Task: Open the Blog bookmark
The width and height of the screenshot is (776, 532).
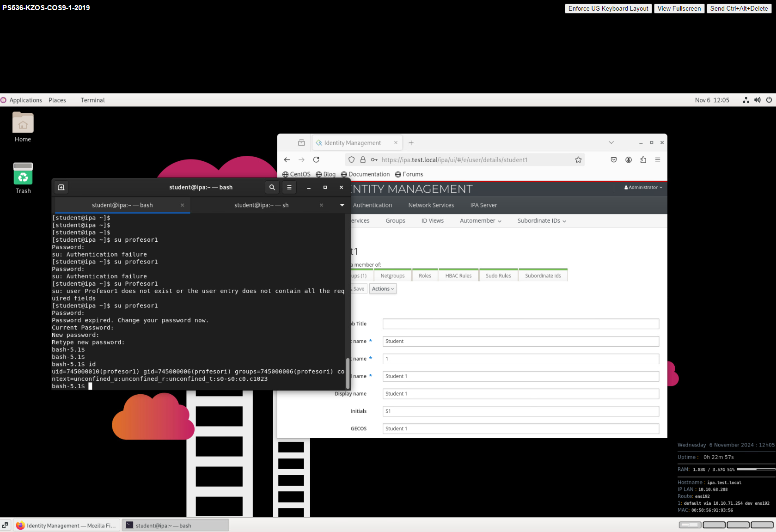Action: point(325,174)
